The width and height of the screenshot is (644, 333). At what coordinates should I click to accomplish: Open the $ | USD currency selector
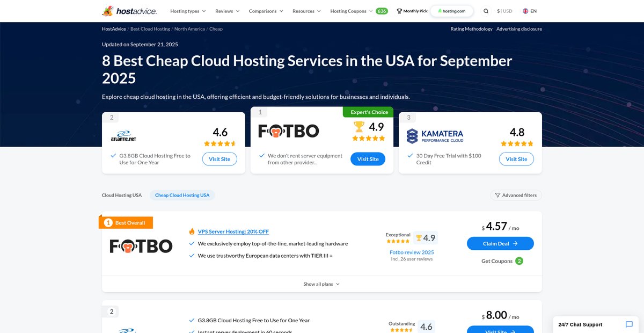[504, 11]
